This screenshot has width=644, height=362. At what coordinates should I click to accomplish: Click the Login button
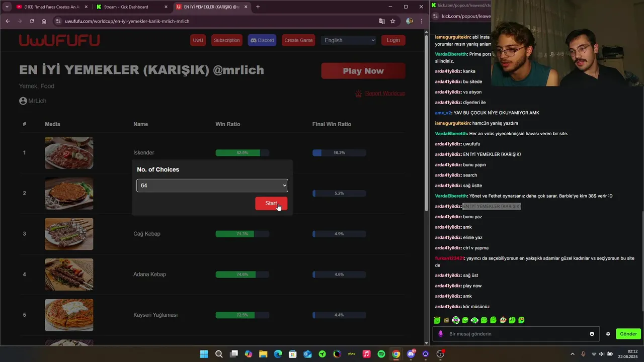coord(393,40)
